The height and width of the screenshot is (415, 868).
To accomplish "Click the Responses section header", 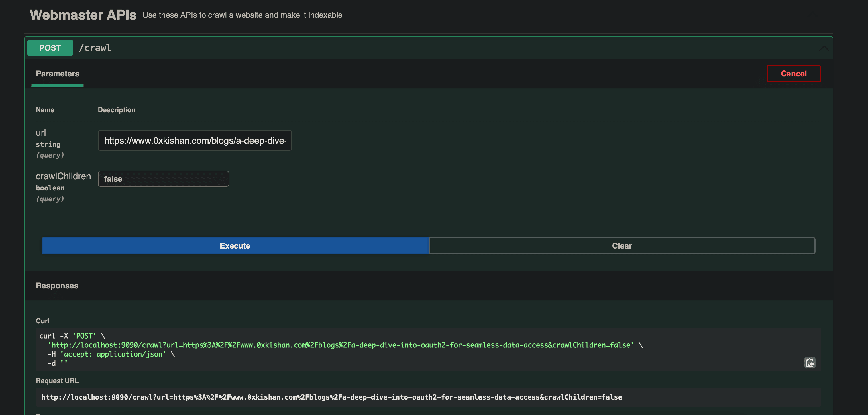I will tap(57, 286).
